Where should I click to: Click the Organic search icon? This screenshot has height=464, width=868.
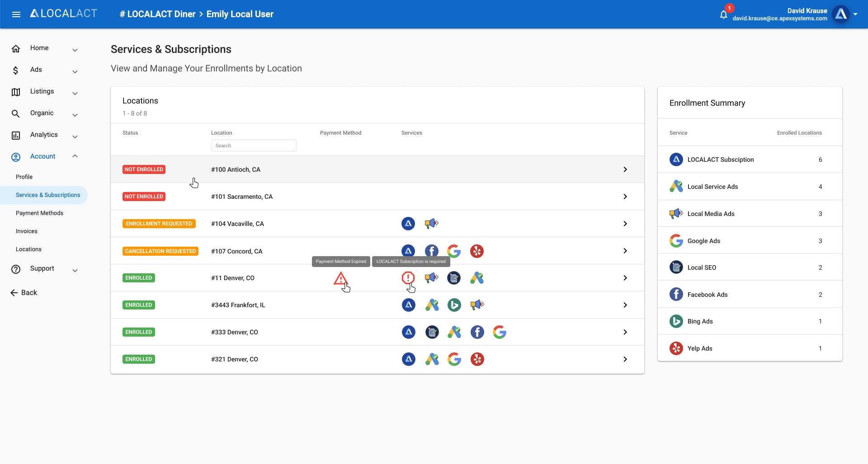click(x=16, y=113)
